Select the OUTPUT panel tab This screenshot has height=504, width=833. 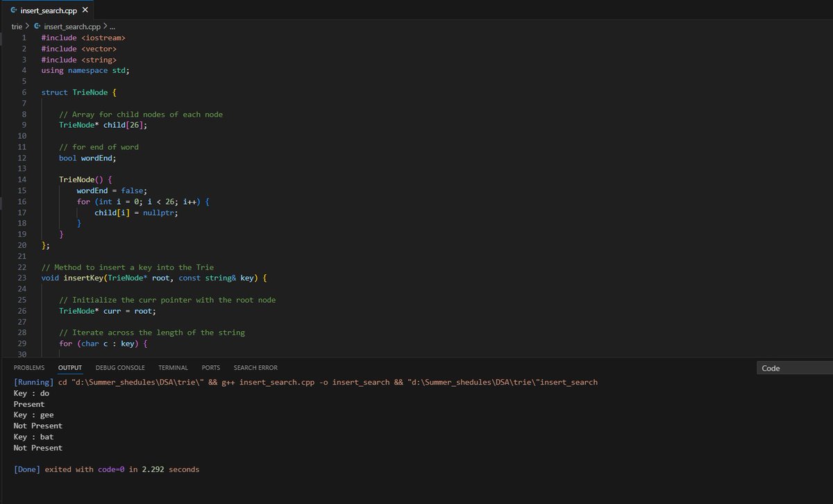pos(70,368)
